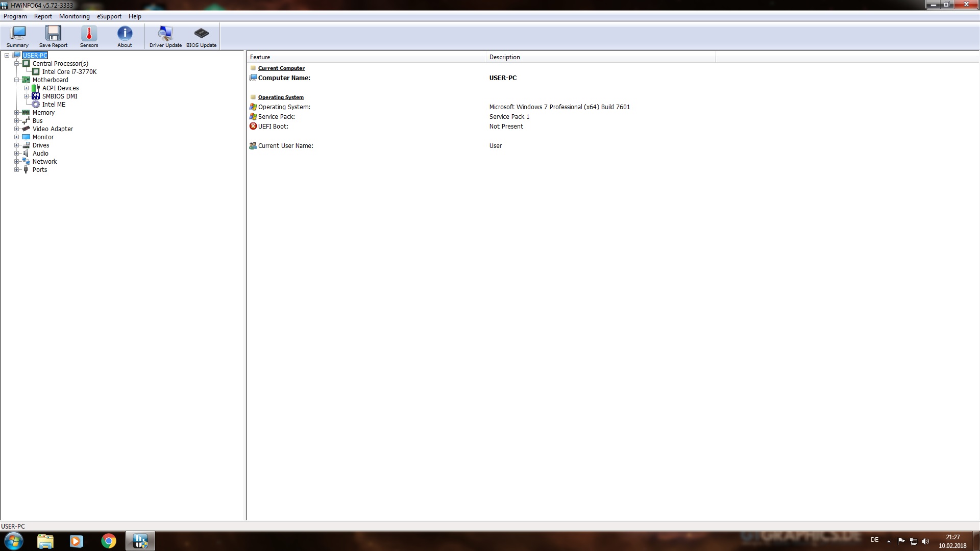Screen dimensions: 980x551
Task: Expand the ACPI Devices node
Action: [x=27, y=88]
